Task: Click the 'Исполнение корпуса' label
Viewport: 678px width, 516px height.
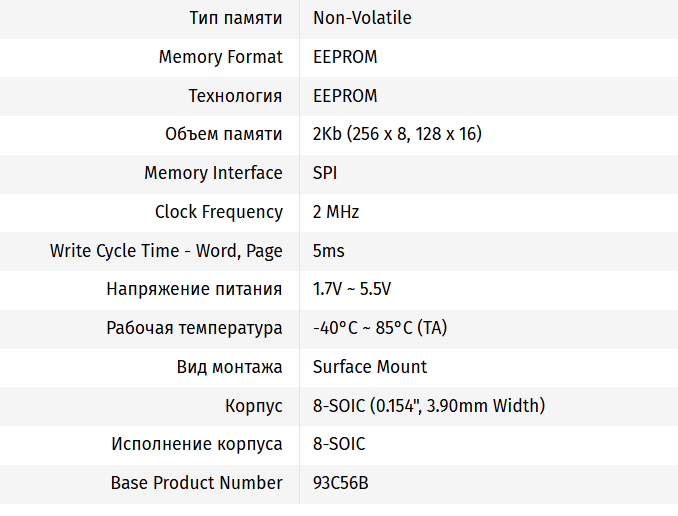Action: [197, 444]
